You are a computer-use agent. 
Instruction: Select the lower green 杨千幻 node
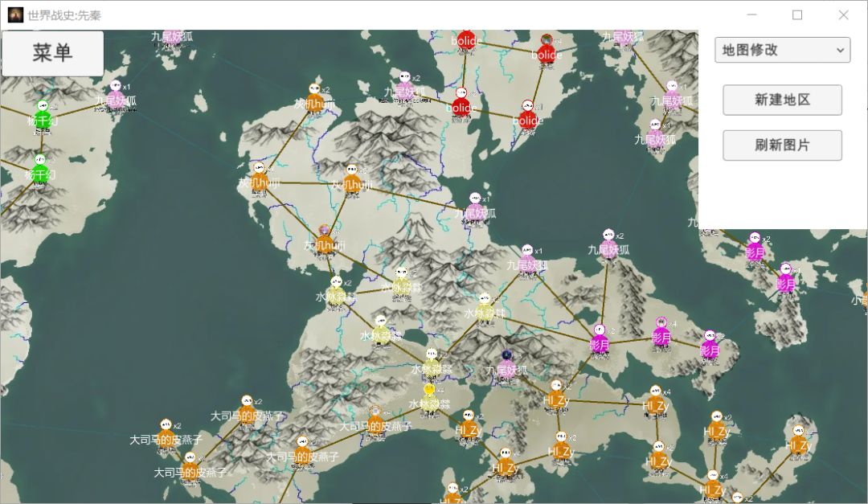click(40, 170)
